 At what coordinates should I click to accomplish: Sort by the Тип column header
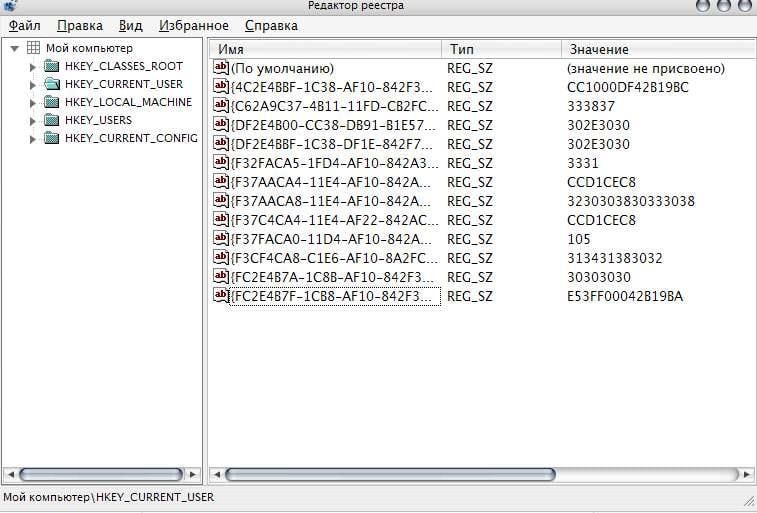pos(502,49)
